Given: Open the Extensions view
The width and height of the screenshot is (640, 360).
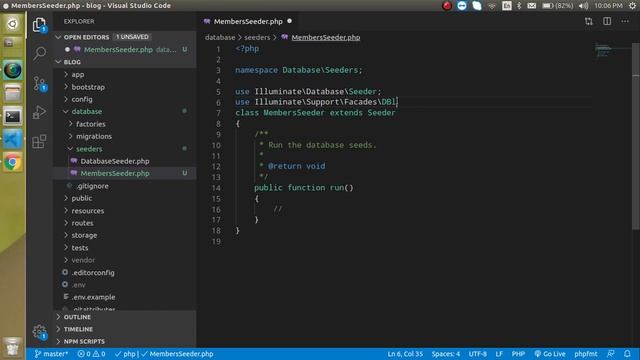Looking at the screenshot, I should tap(40, 141).
